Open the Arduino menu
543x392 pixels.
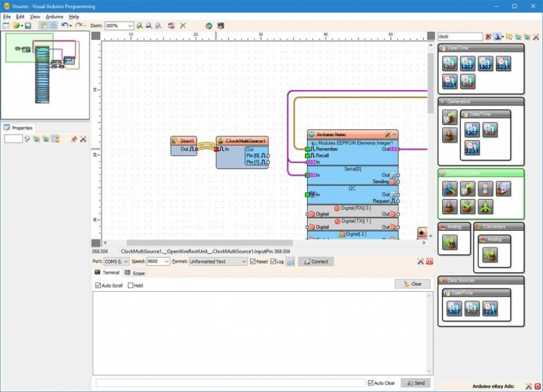(x=54, y=16)
